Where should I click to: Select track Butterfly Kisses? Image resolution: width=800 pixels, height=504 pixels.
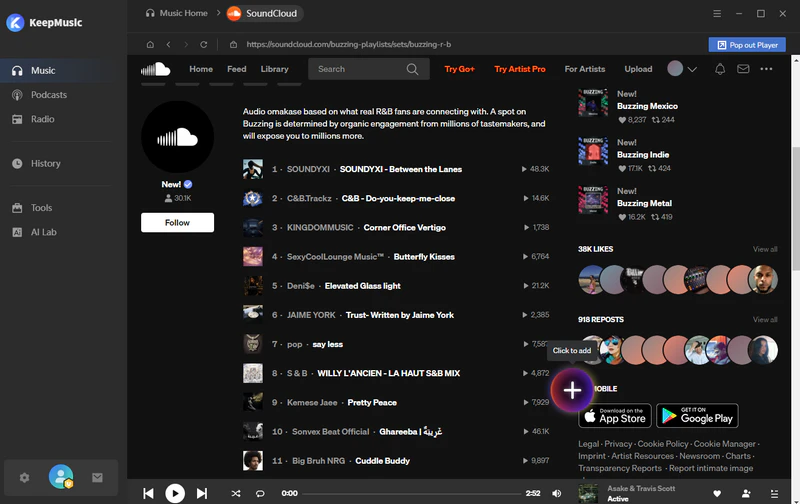[x=424, y=257]
